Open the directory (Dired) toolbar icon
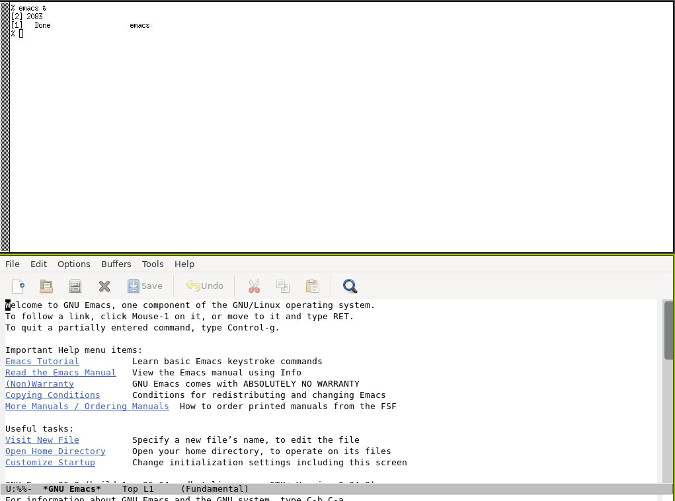This screenshot has height=501, width=675. pos(75,286)
